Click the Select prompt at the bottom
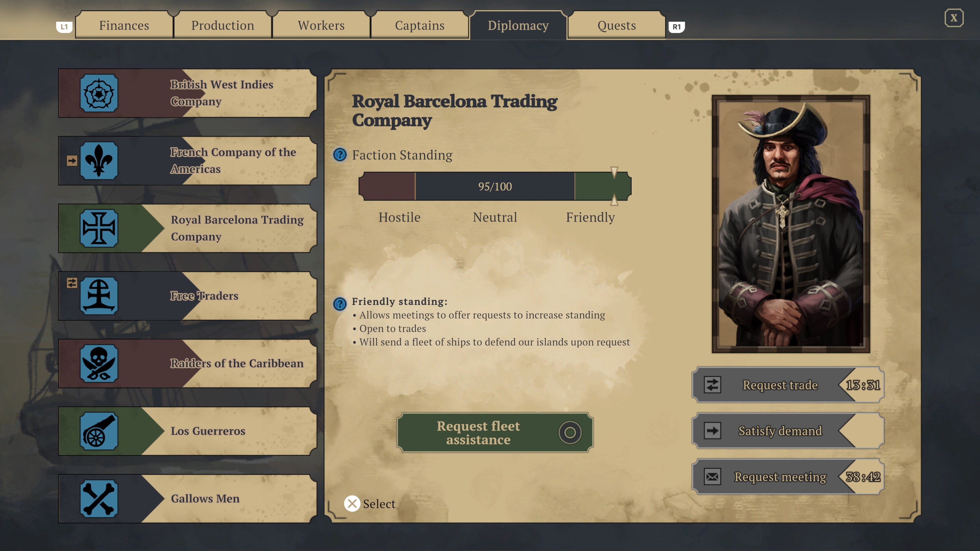 [x=369, y=504]
